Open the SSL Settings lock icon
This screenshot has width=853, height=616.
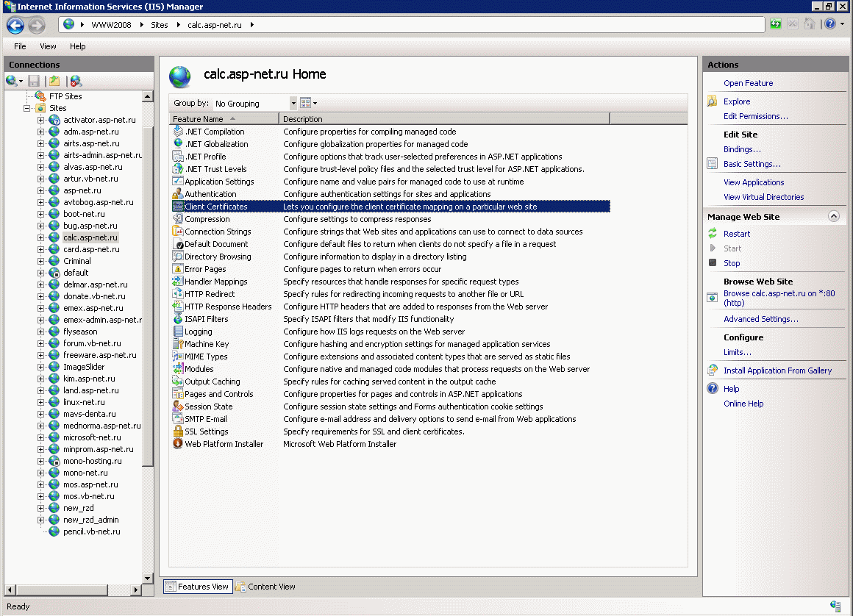[178, 431]
